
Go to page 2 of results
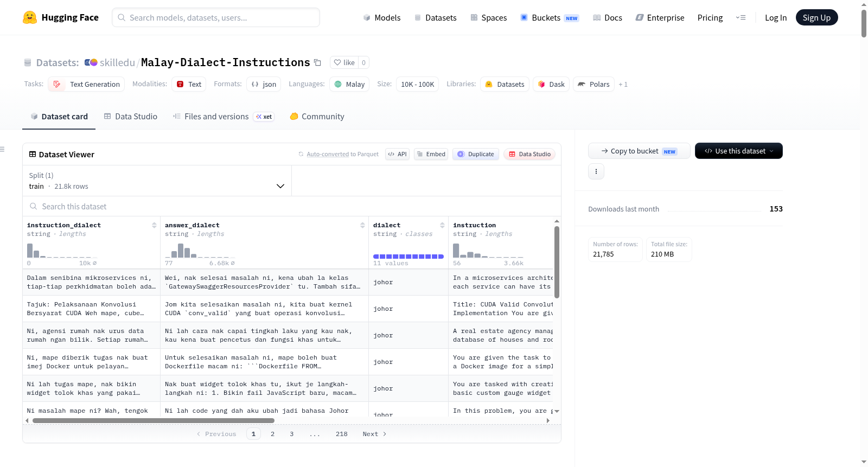[272, 434]
